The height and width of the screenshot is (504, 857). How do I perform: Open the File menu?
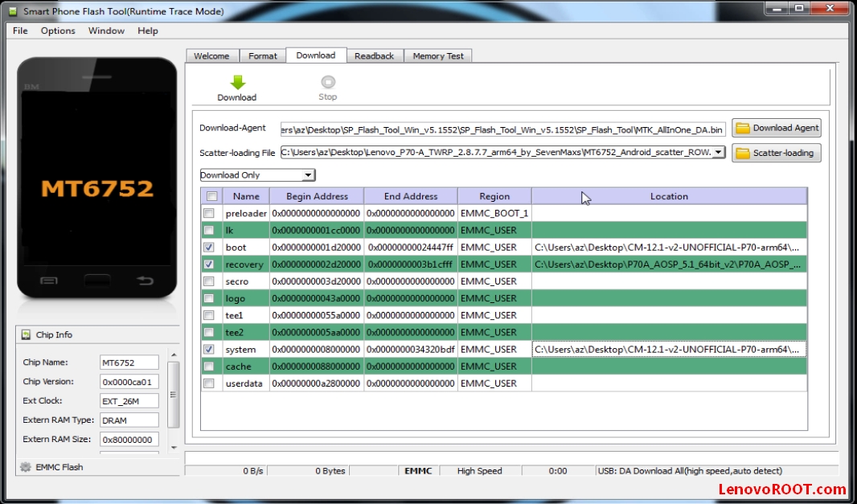[x=20, y=31]
